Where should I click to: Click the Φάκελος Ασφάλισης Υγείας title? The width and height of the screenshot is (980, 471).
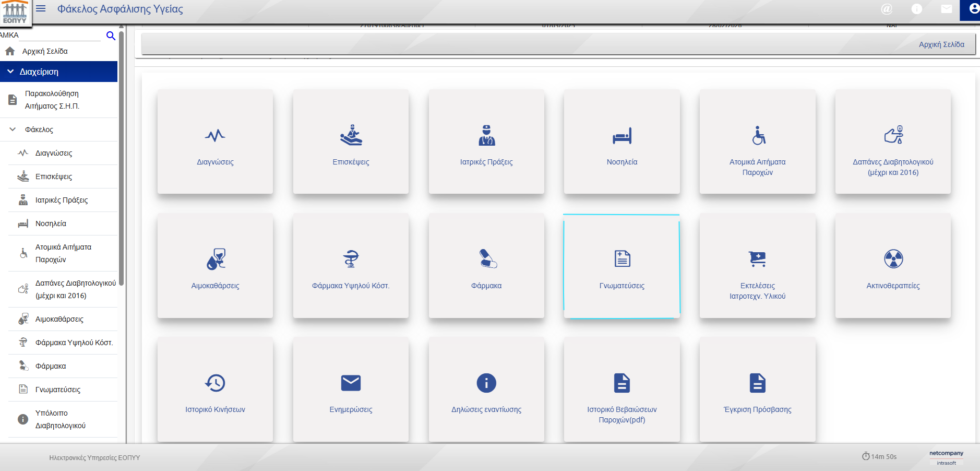point(120,9)
